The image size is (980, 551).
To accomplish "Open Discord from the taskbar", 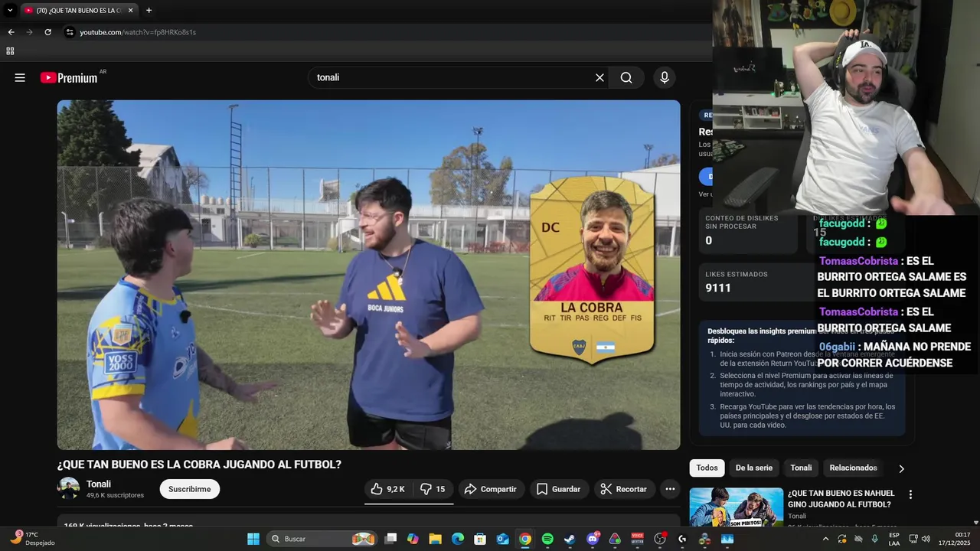I will coord(593,539).
